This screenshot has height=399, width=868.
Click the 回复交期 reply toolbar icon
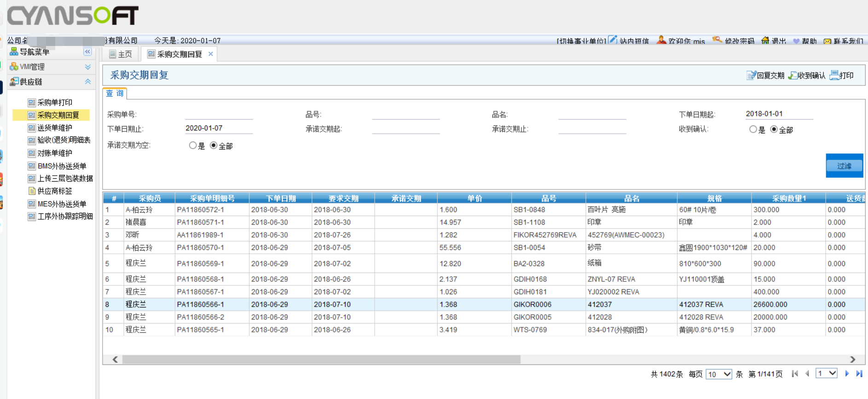[751, 75]
